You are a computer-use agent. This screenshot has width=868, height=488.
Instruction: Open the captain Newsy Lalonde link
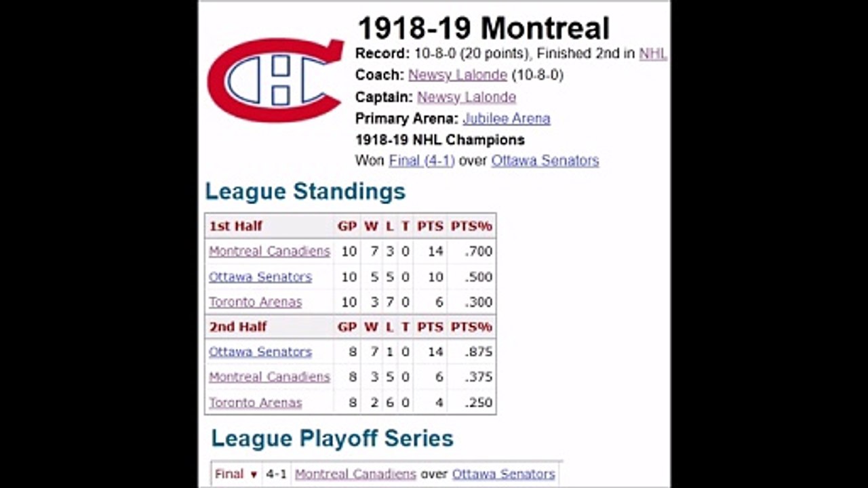(467, 97)
